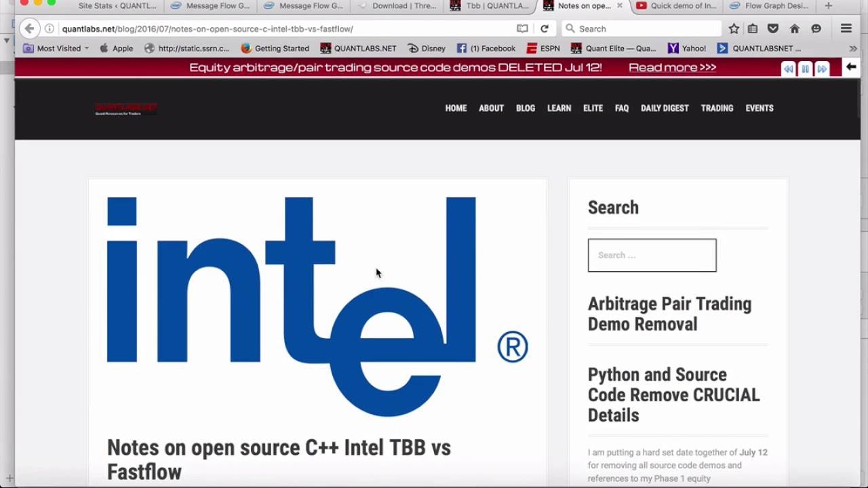Screen dimensions: 868x488
Task: Switch to the Site Stats ‹ QUANTL... tab
Action: 117,5
